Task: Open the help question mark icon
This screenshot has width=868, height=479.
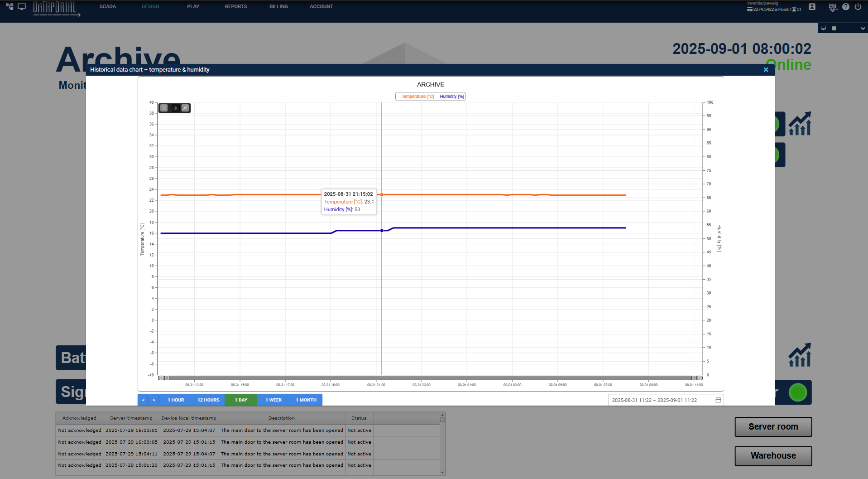Action: tap(846, 7)
